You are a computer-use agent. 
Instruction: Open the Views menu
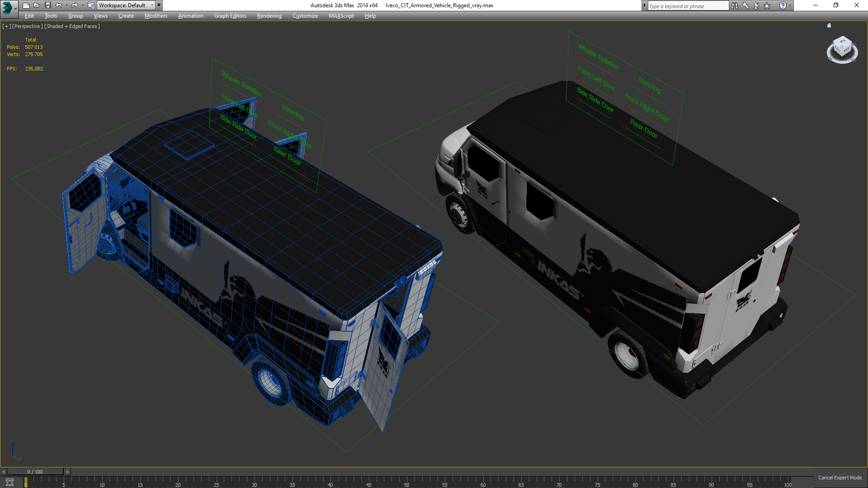point(100,16)
